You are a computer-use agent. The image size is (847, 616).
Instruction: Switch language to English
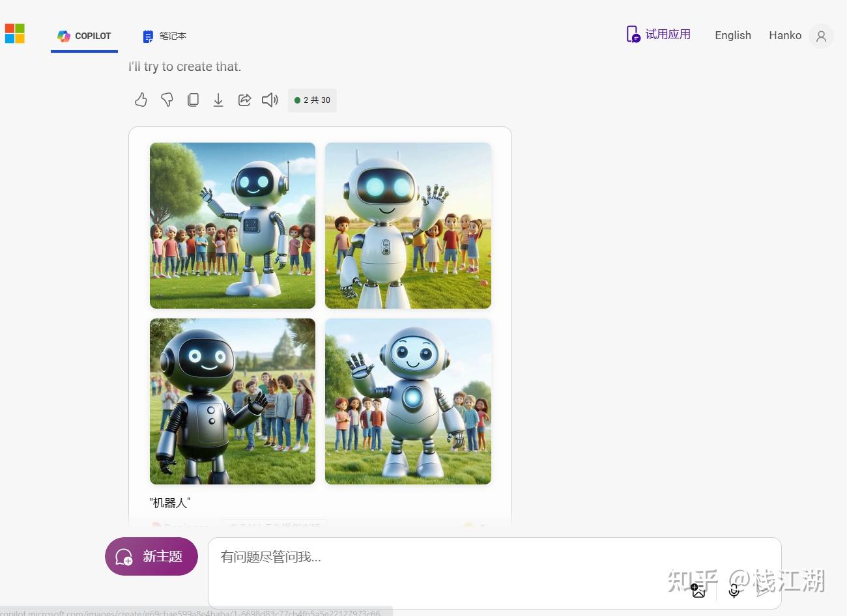733,35
